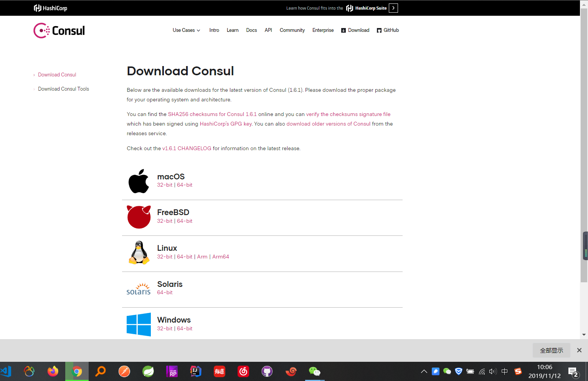The height and width of the screenshot is (381, 588).
Task: Open the Community nav item
Action: (292, 30)
